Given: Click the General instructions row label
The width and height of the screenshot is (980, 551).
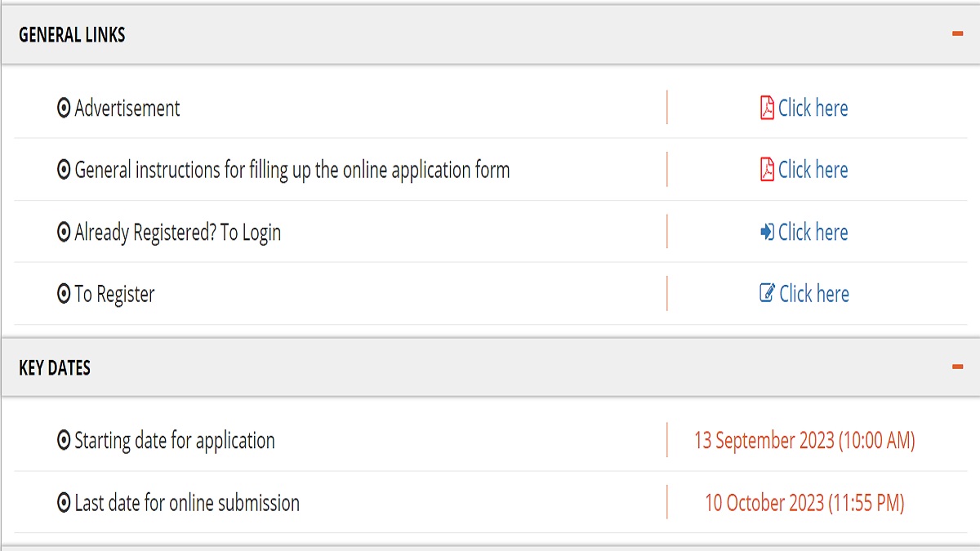Looking at the screenshot, I should [292, 170].
